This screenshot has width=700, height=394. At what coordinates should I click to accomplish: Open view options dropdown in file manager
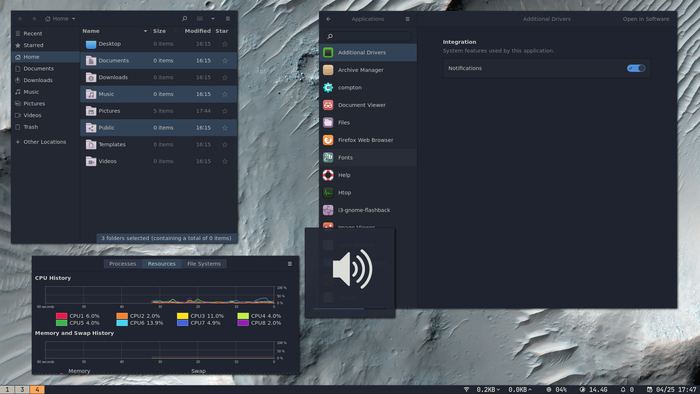pos(213,19)
